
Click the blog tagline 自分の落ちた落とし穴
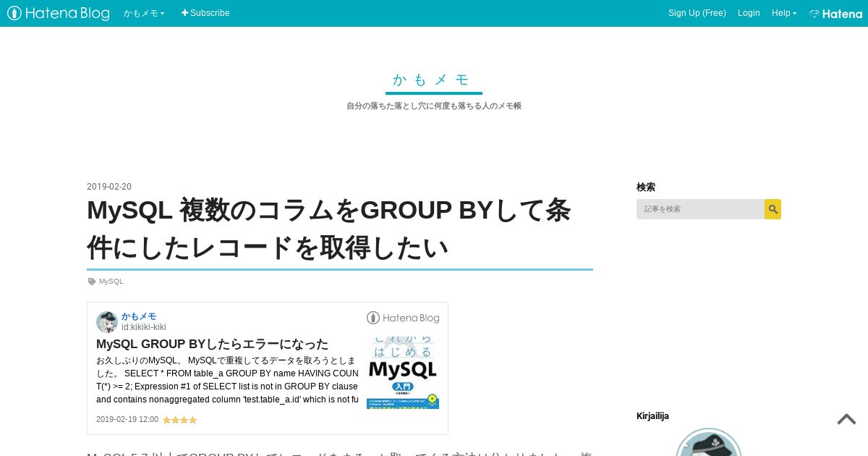434,106
